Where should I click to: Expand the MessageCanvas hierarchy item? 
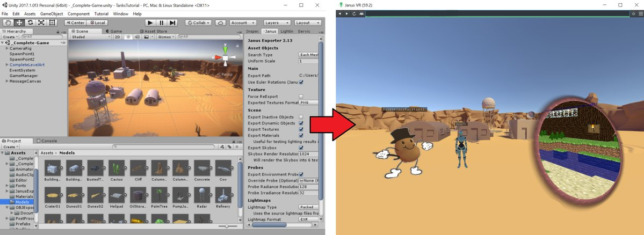7,81
